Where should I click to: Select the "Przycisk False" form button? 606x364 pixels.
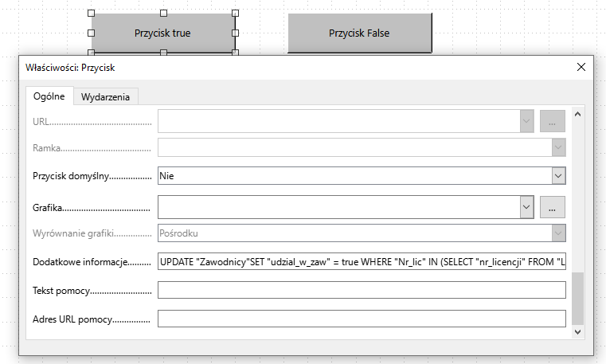358,33
